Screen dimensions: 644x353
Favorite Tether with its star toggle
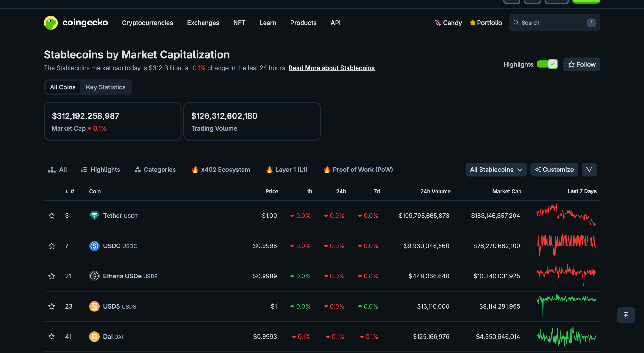click(x=52, y=216)
